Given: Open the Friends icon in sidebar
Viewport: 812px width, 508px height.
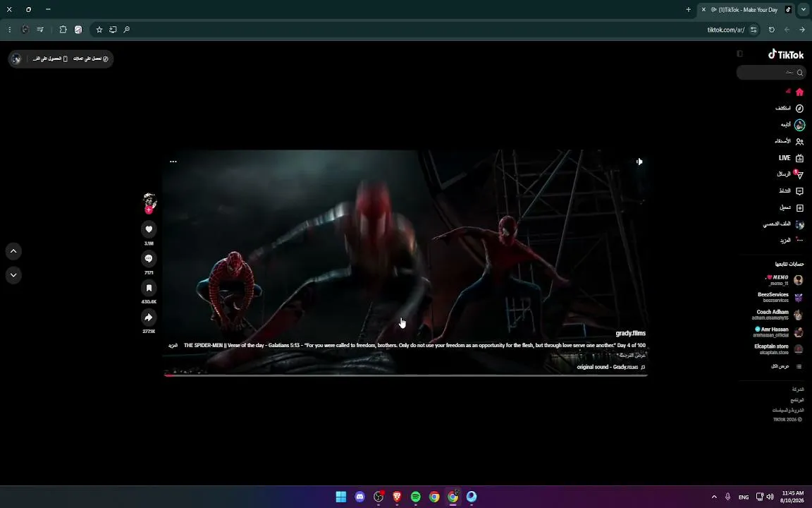Looking at the screenshot, I should [x=799, y=142].
